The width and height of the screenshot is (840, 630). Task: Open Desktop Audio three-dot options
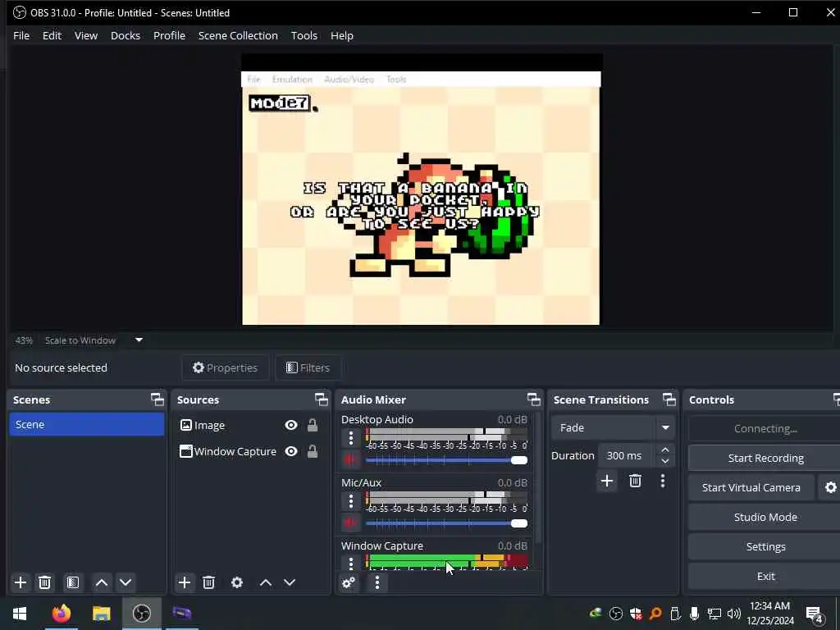coord(351,438)
